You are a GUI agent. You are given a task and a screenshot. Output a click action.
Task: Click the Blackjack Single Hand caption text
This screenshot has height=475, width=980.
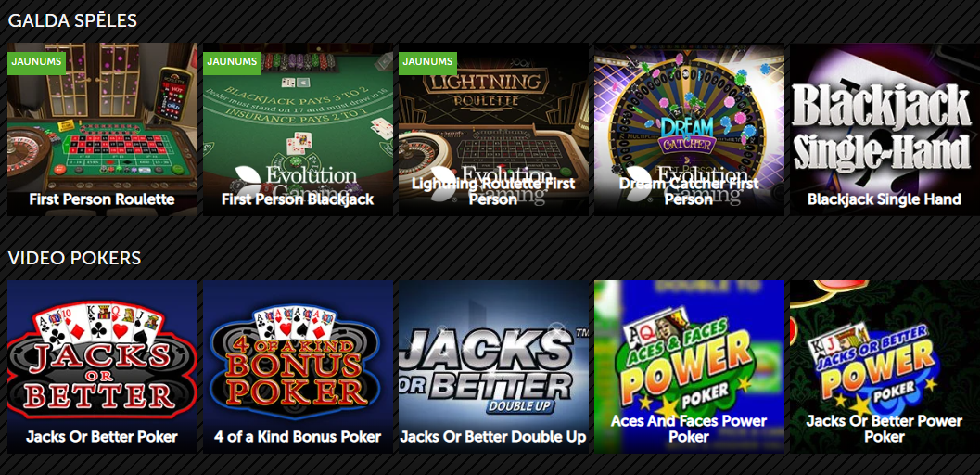pos(885,199)
